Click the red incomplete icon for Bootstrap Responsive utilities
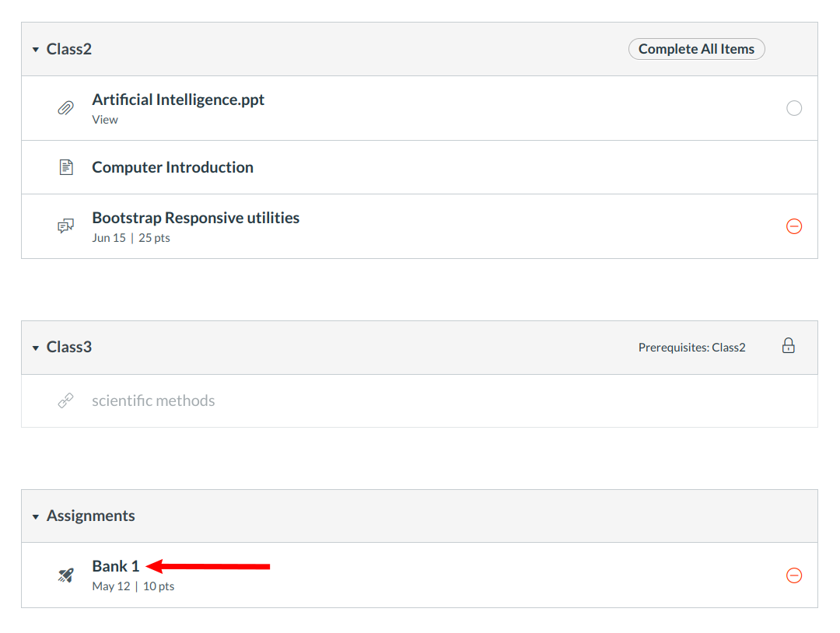 pyautogui.click(x=794, y=226)
